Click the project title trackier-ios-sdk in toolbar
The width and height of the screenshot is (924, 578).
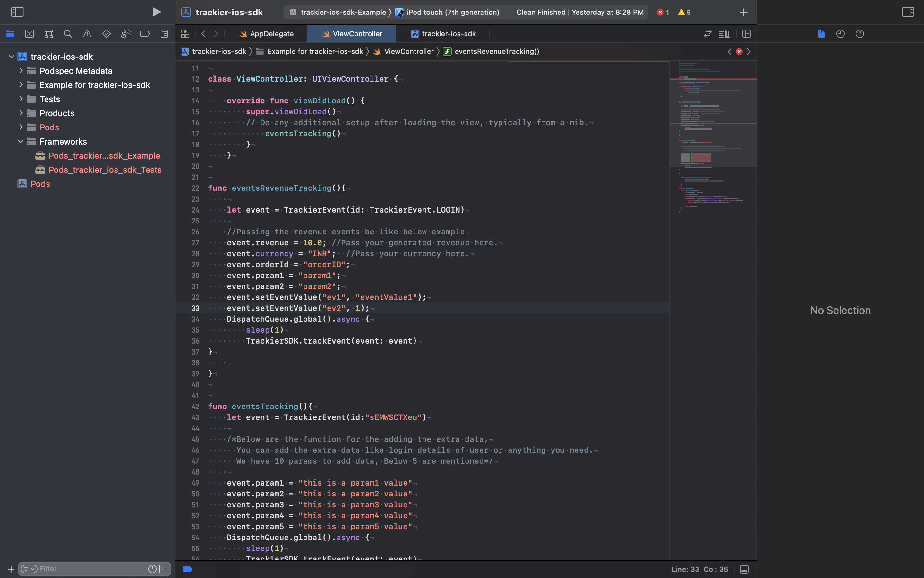click(229, 12)
